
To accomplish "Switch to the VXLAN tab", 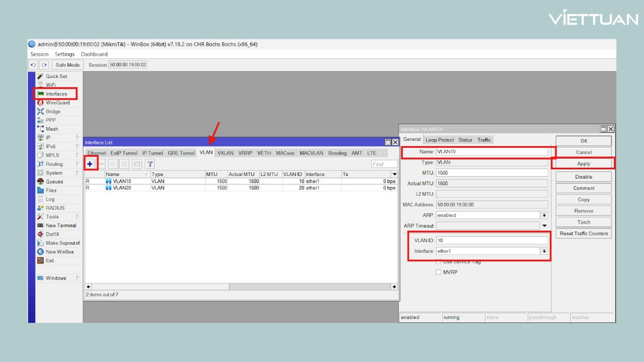I will click(x=225, y=153).
